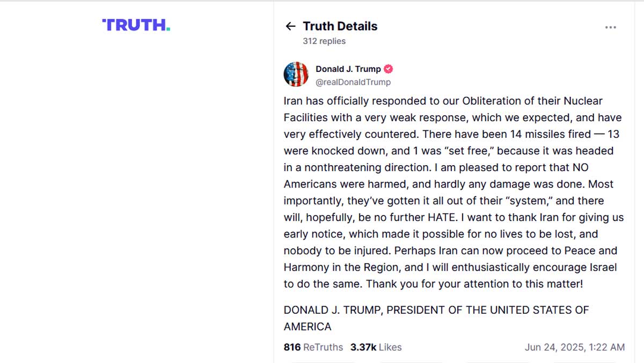Click the 'Thank you for your attention' sentence
This screenshot has height=363, width=644.
click(474, 284)
